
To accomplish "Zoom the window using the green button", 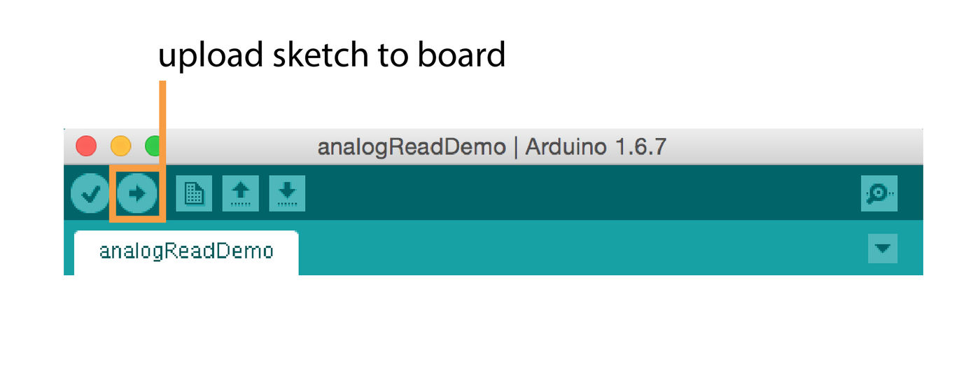I will tap(152, 146).
